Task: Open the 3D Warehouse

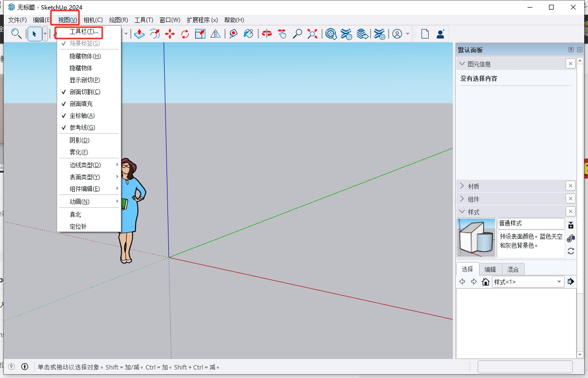Action: [x=331, y=34]
